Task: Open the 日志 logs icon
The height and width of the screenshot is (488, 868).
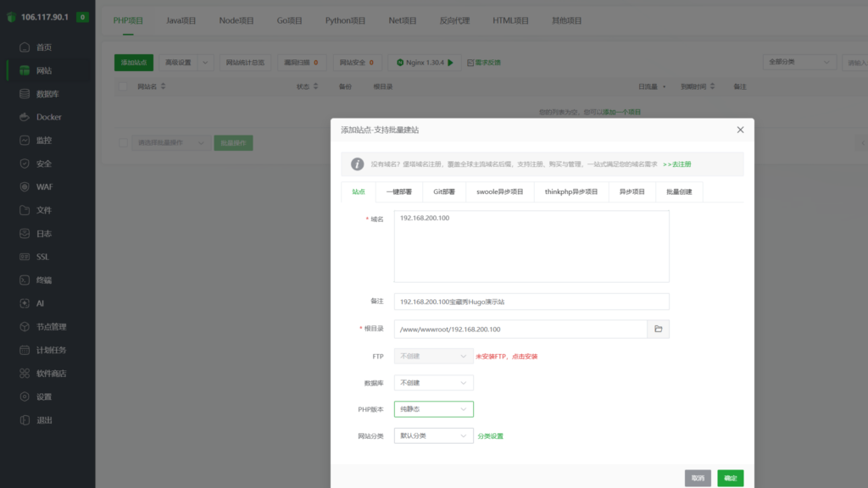Action: [x=25, y=234]
